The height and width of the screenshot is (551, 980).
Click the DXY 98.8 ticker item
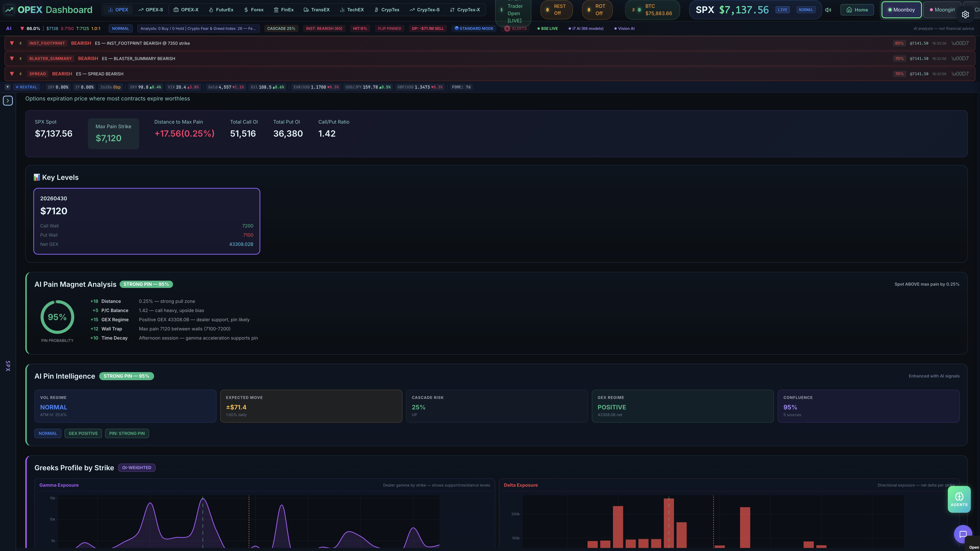[146, 87]
